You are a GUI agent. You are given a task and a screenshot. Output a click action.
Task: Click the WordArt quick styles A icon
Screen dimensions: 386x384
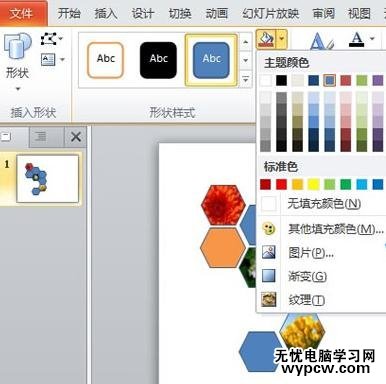coord(321,41)
